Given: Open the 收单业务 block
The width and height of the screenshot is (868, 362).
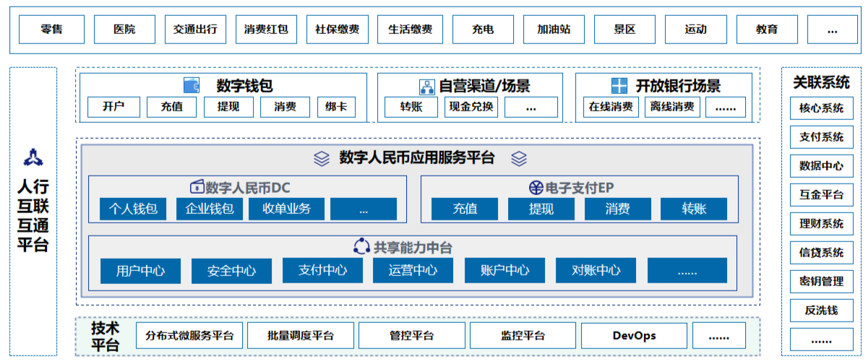Looking at the screenshot, I should coord(285,209).
